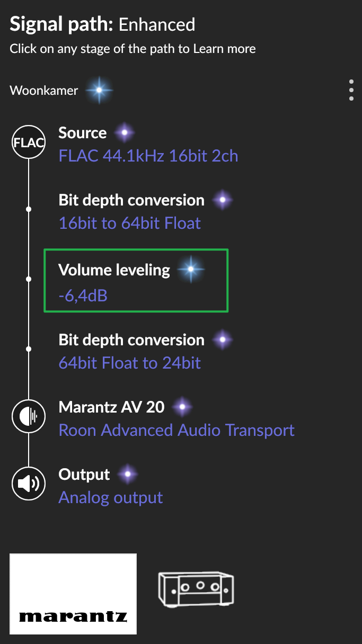Click 64bit Float to 24bit conversion
362x644 pixels.
pos(129,363)
